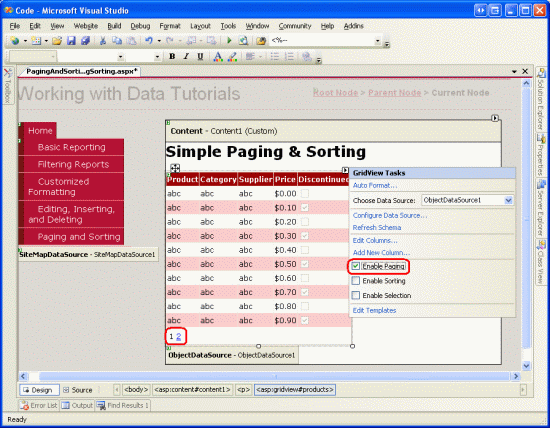550x428 pixels.
Task: Expand the Content1 smart tag arrow
Action: click(x=495, y=118)
